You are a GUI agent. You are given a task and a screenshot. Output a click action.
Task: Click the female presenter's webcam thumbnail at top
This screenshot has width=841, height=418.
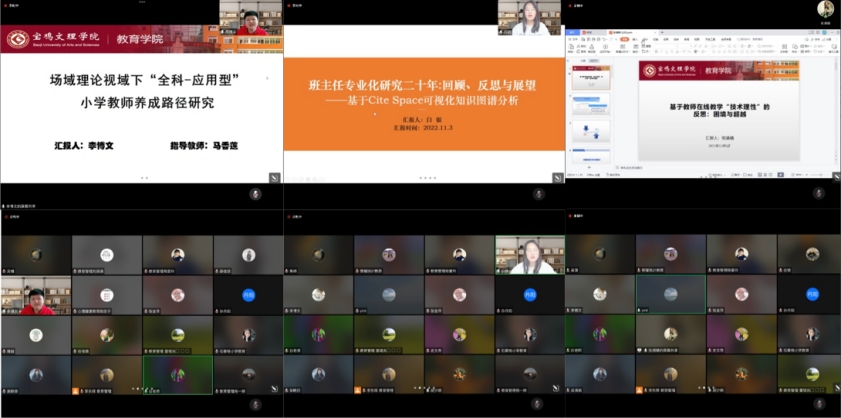(x=529, y=18)
